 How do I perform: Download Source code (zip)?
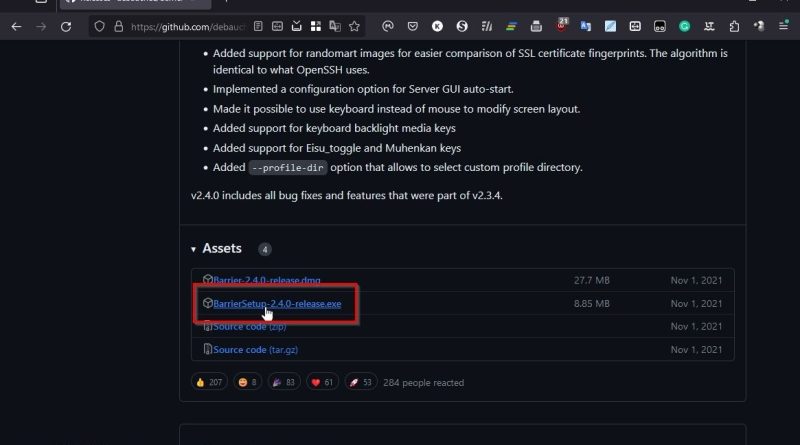click(249, 327)
